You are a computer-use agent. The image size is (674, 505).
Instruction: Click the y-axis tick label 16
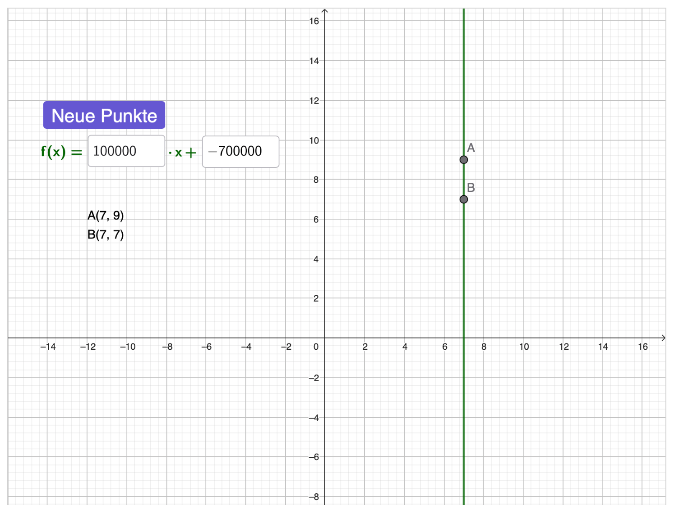point(314,21)
